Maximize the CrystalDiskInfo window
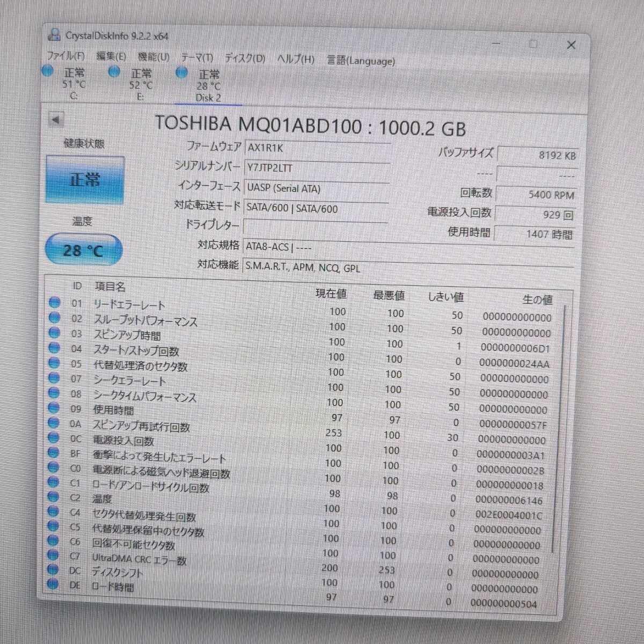Screen dimensions: 644x644 [533, 43]
